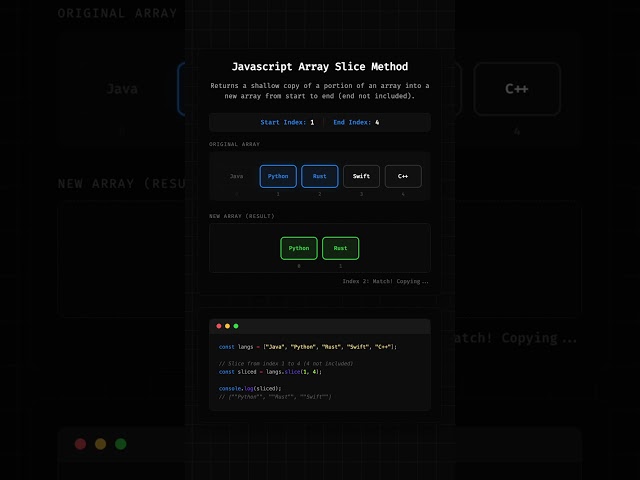The image size is (640, 480).
Task: Click the large red dot in the blurred background
Action: 80,444
